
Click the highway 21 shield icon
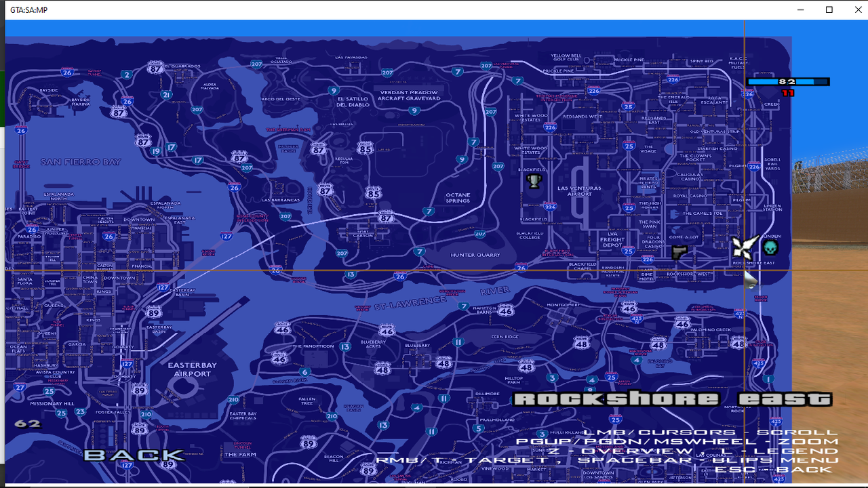[167, 95]
